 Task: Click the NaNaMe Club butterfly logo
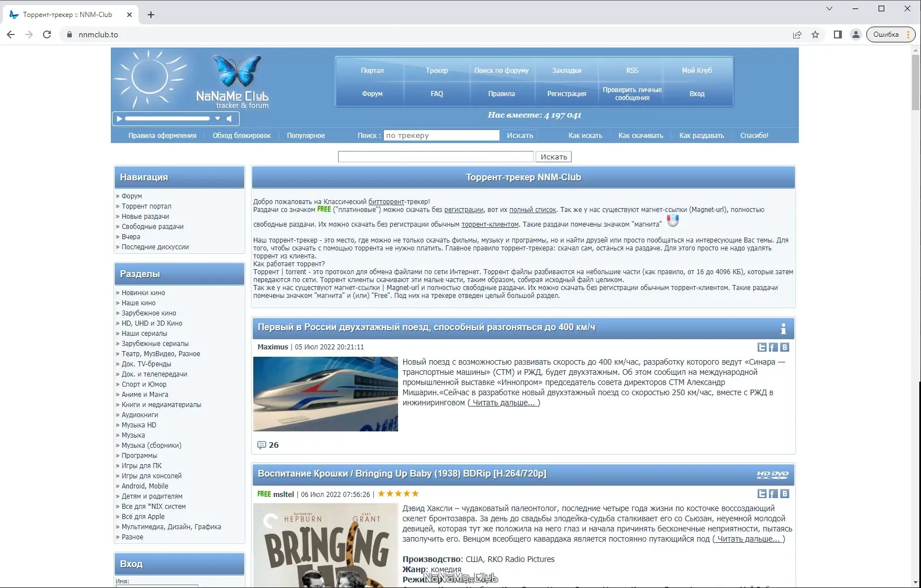point(237,71)
